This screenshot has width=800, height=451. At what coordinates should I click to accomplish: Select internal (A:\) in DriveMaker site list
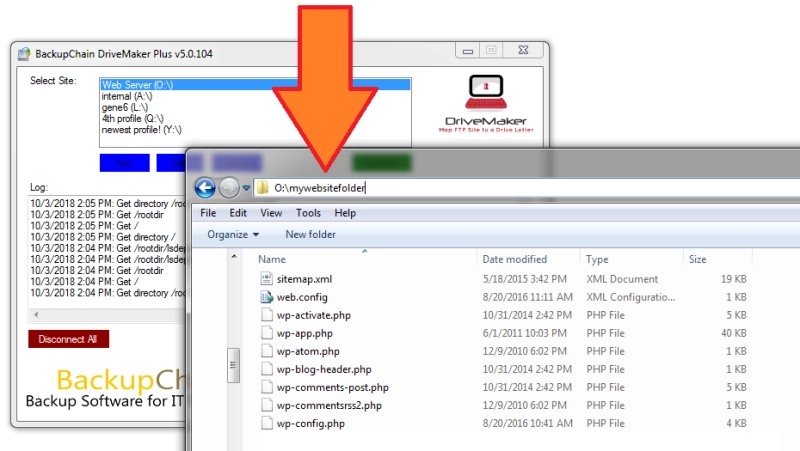(127, 96)
